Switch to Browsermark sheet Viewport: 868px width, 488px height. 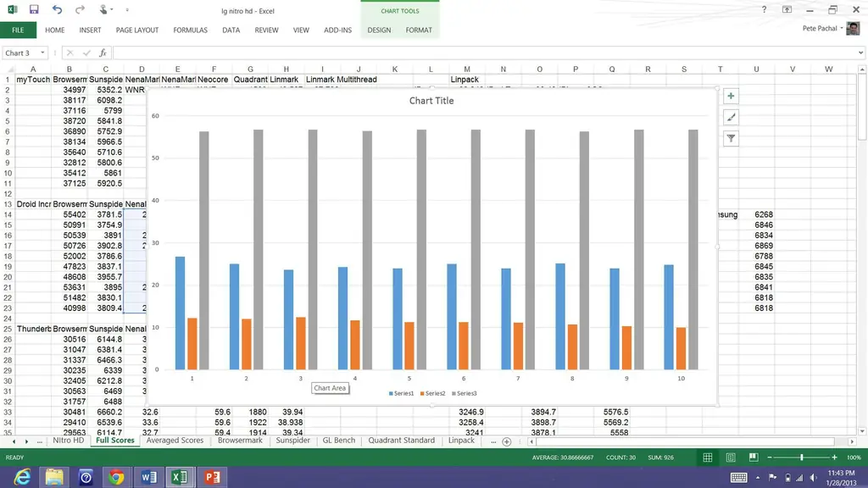(240, 441)
